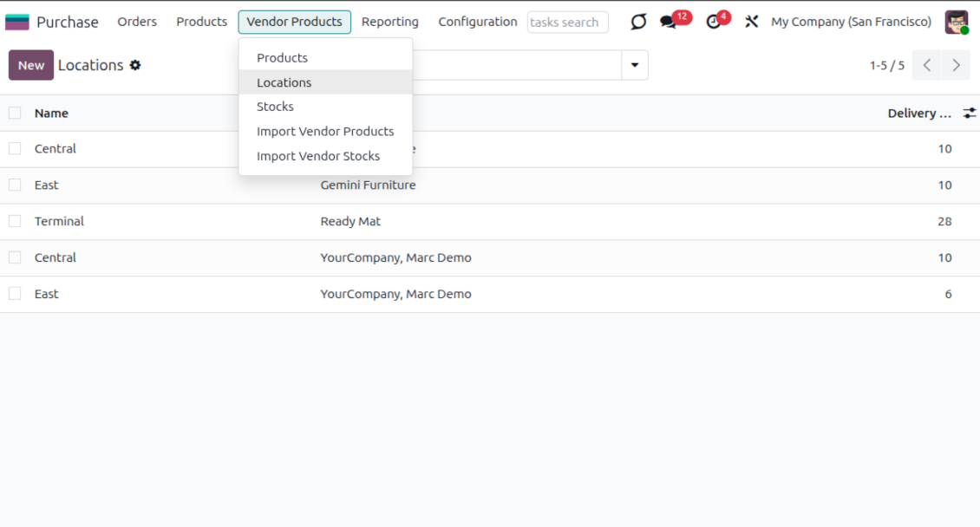Open the activities clock icon
The height and width of the screenshot is (527, 980).
pos(714,22)
